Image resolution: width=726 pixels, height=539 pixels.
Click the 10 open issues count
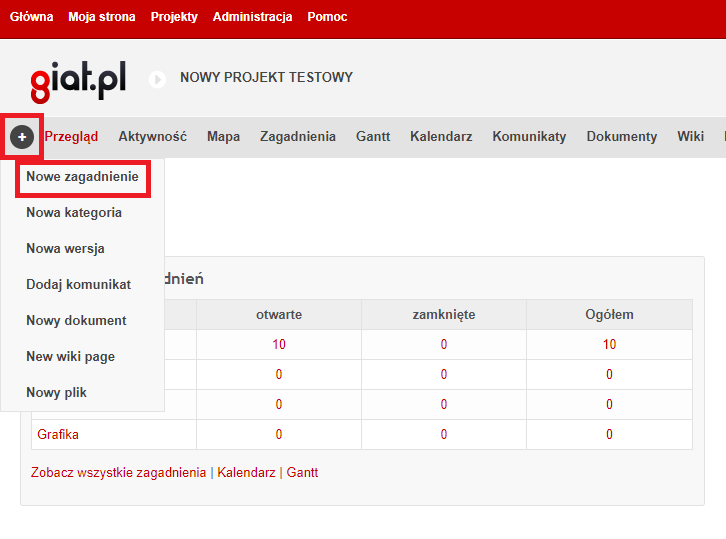(x=279, y=345)
